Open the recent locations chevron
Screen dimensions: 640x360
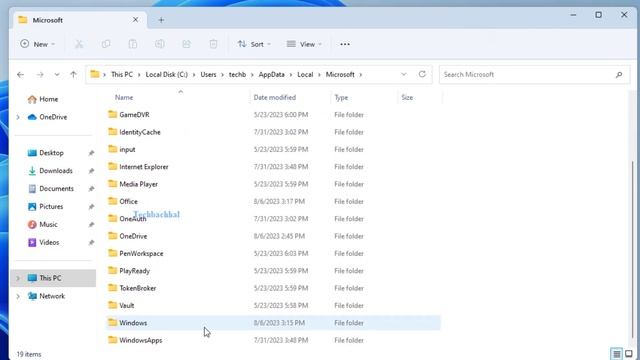(x=57, y=75)
